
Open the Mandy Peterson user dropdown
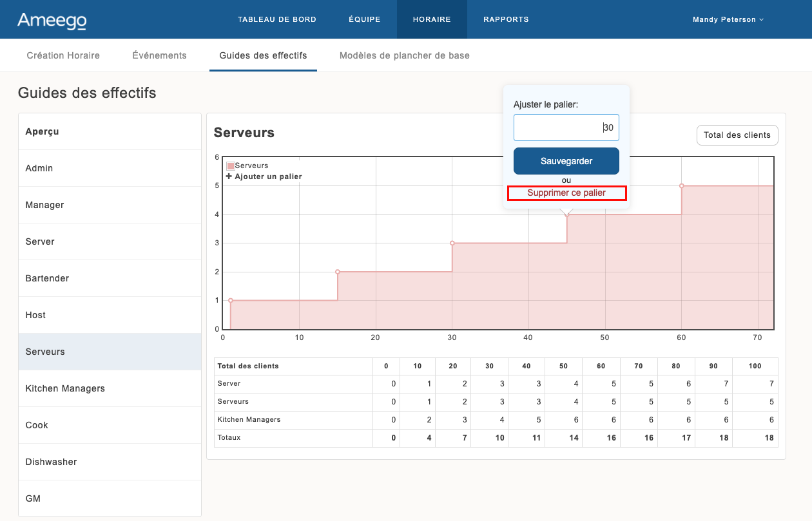pos(728,20)
